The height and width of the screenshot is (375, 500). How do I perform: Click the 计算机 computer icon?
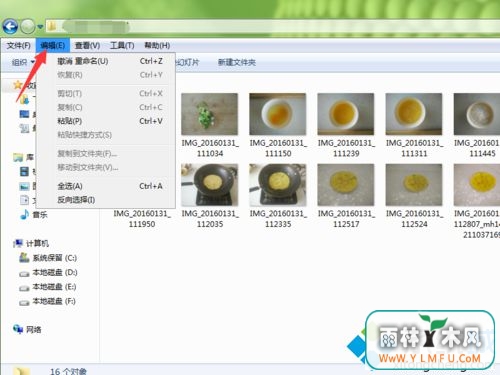[18, 243]
